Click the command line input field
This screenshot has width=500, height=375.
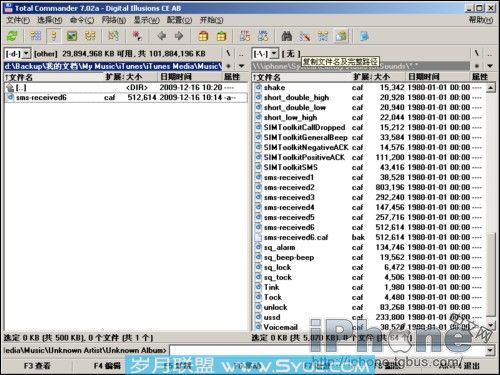point(327,350)
